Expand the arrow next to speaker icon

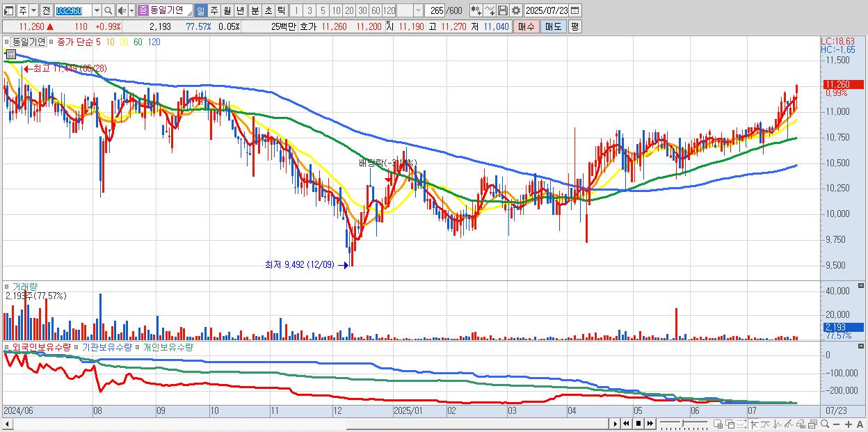pos(131,10)
